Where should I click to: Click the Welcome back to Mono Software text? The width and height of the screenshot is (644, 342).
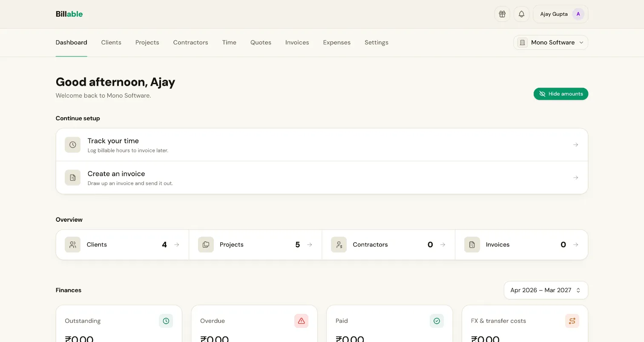coord(103,96)
